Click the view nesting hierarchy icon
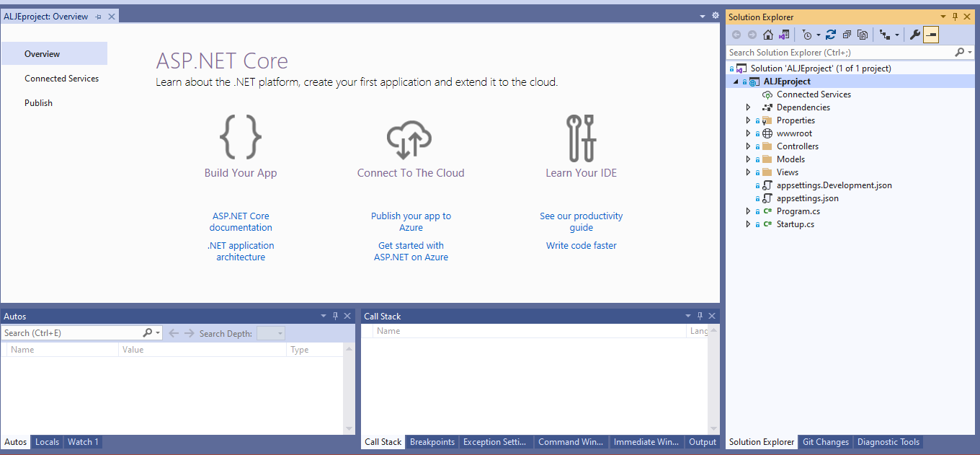The width and height of the screenshot is (980, 455). tap(885, 35)
